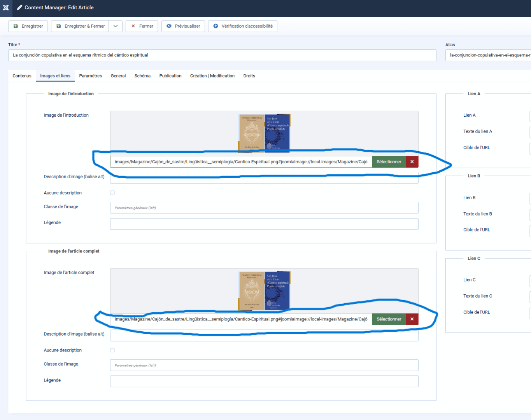Open Prévisualiser preview
The height and width of the screenshot is (420, 531).
click(183, 26)
